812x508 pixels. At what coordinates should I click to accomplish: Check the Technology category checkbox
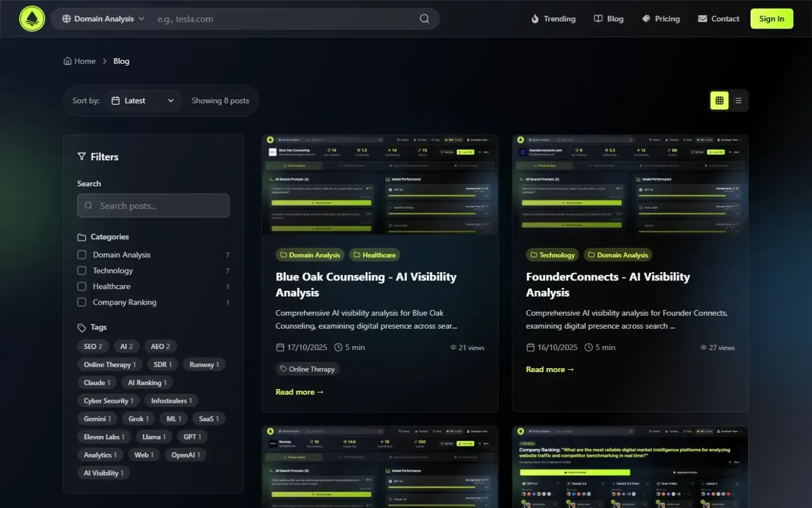coord(82,271)
